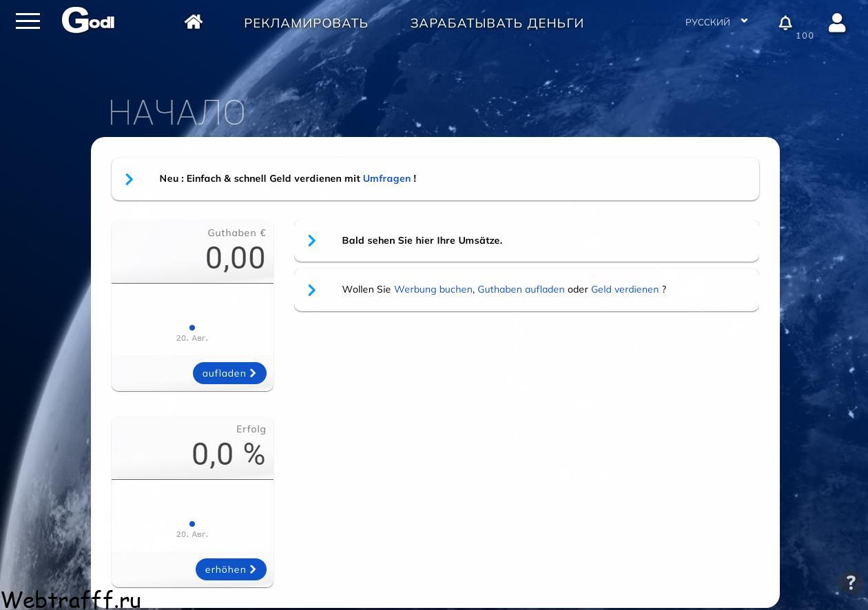Select the Erfolg chart data point

(192, 524)
